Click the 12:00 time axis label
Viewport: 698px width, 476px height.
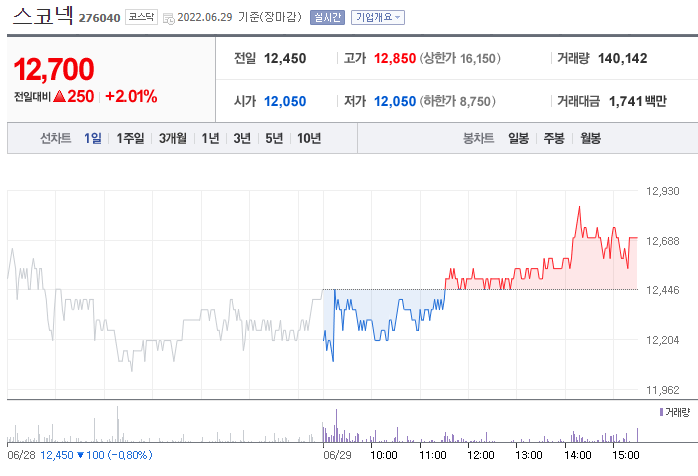(x=481, y=455)
